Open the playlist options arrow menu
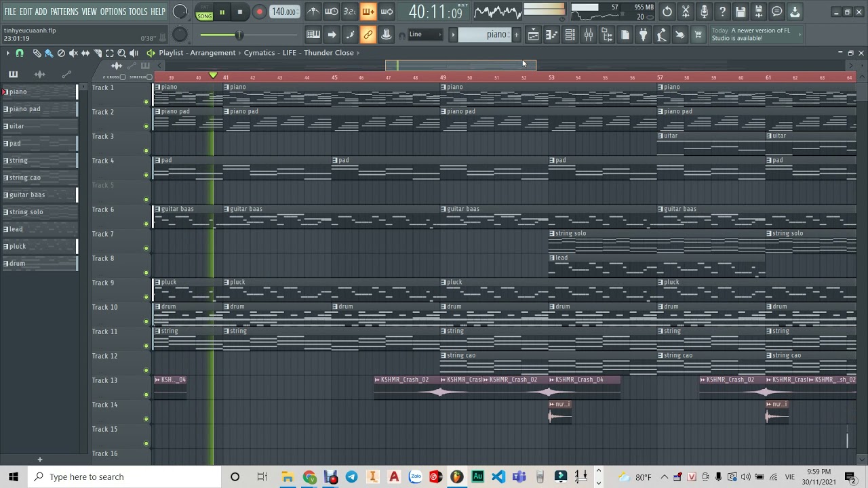 pyautogui.click(x=7, y=53)
